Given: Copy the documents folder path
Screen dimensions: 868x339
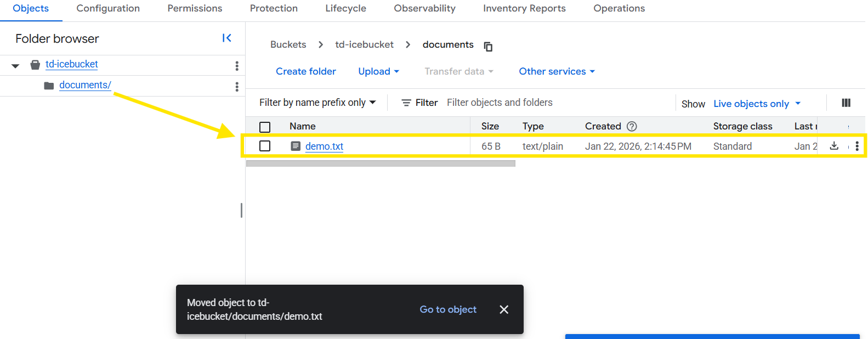Looking at the screenshot, I should click(x=488, y=46).
